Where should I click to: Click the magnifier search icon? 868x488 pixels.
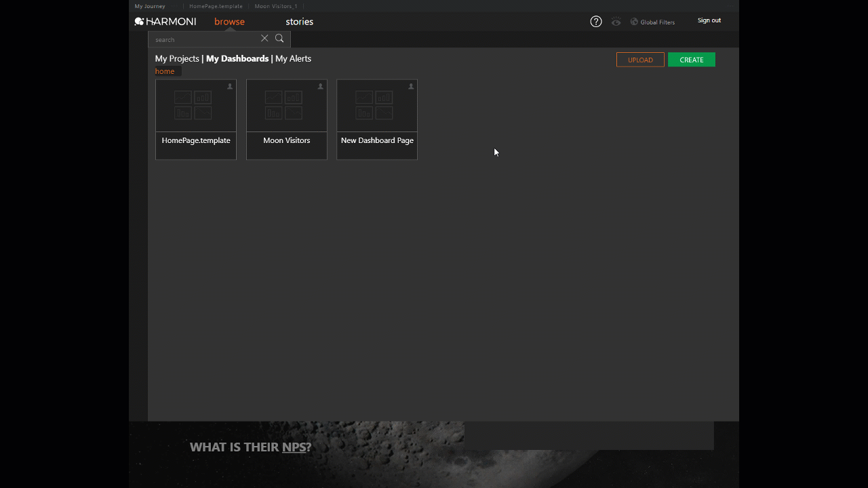click(279, 39)
